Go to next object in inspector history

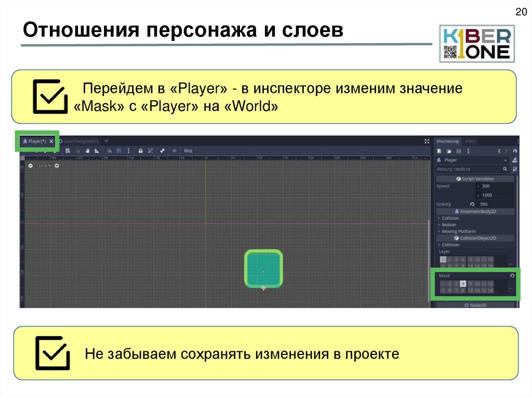click(507, 151)
